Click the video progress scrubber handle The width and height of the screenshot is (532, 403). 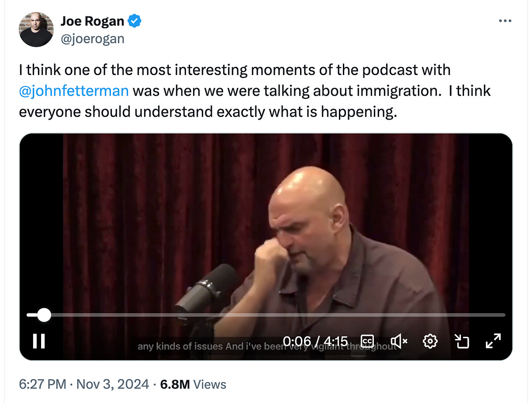point(43,315)
